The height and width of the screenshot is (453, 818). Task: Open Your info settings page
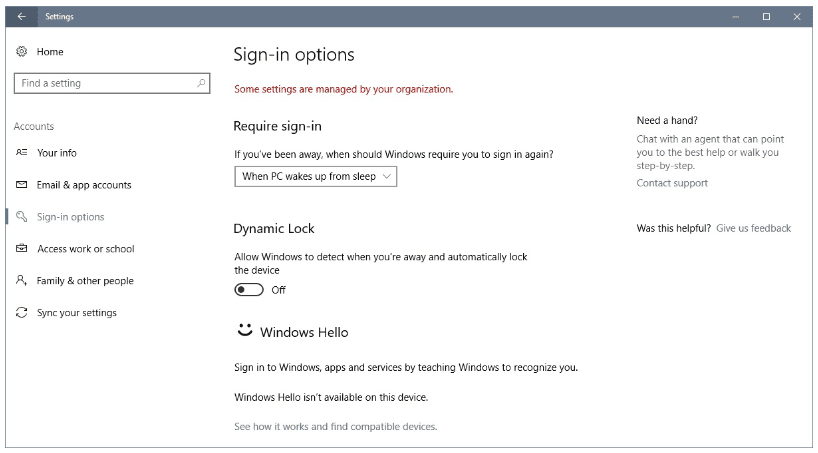click(x=57, y=153)
